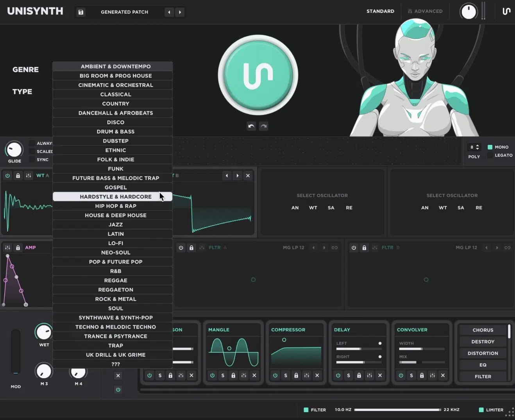Select the STANDARD view tab
The height and width of the screenshot is (420, 515).
tap(380, 11)
